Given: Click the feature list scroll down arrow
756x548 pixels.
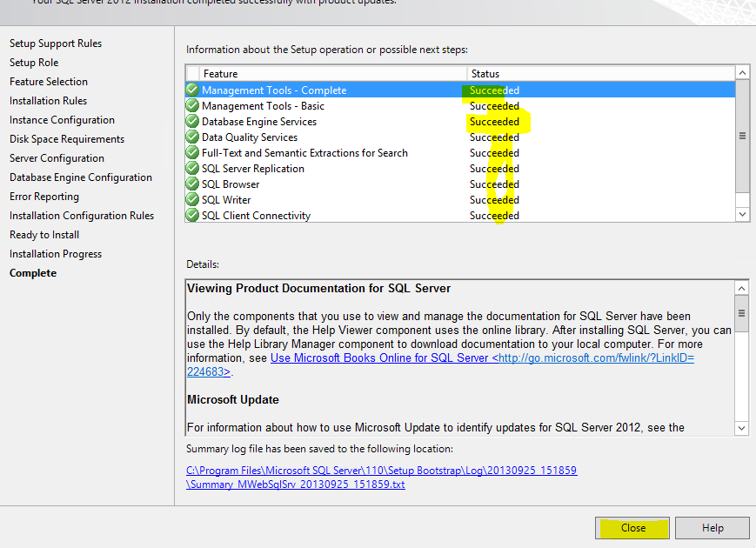Looking at the screenshot, I should (x=742, y=214).
